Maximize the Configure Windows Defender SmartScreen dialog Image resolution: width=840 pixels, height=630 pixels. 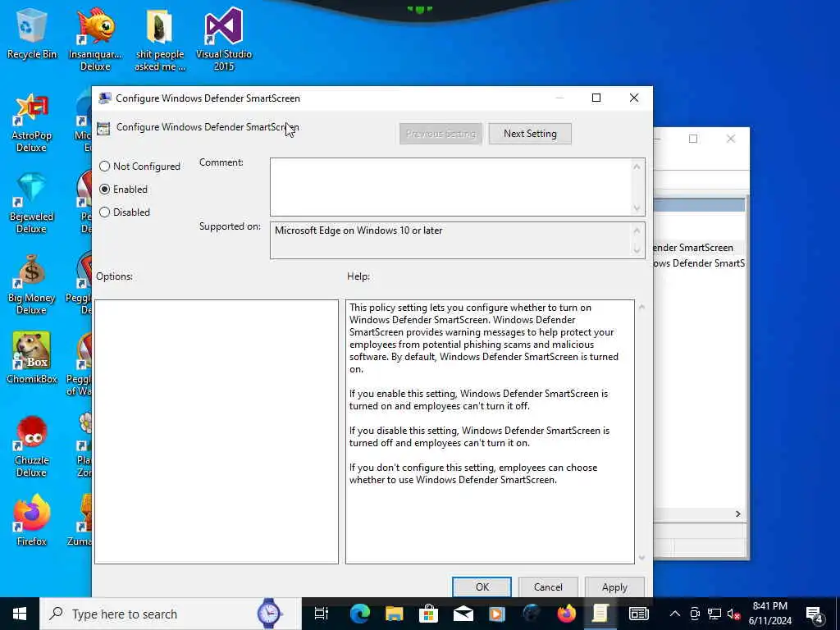tap(596, 98)
